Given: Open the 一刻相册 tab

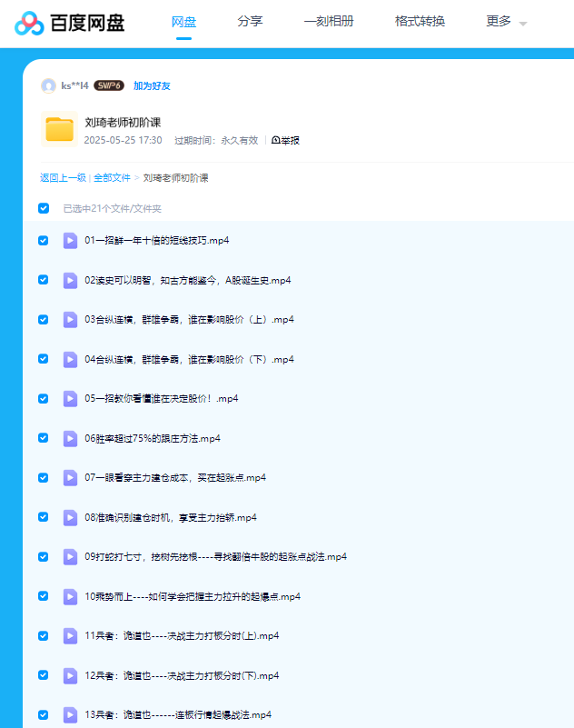Looking at the screenshot, I should (328, 22).
